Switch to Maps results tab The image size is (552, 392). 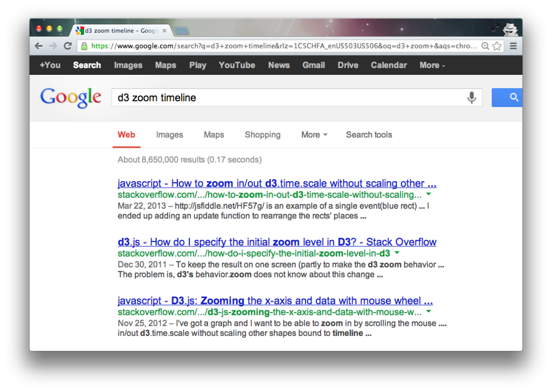click(213, 135)
